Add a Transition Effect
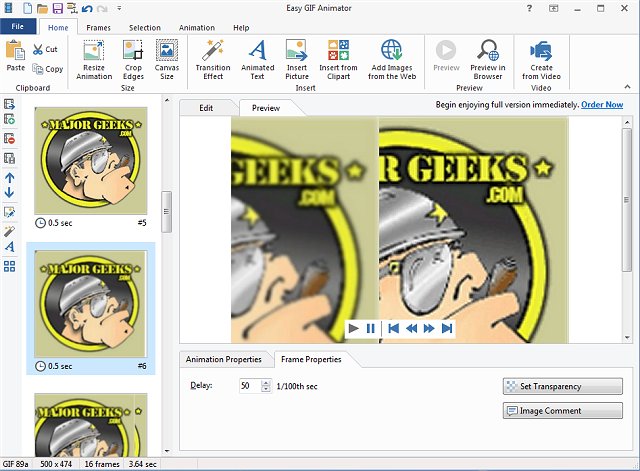This screenshot has width=640, height=471. pos(213,60)
